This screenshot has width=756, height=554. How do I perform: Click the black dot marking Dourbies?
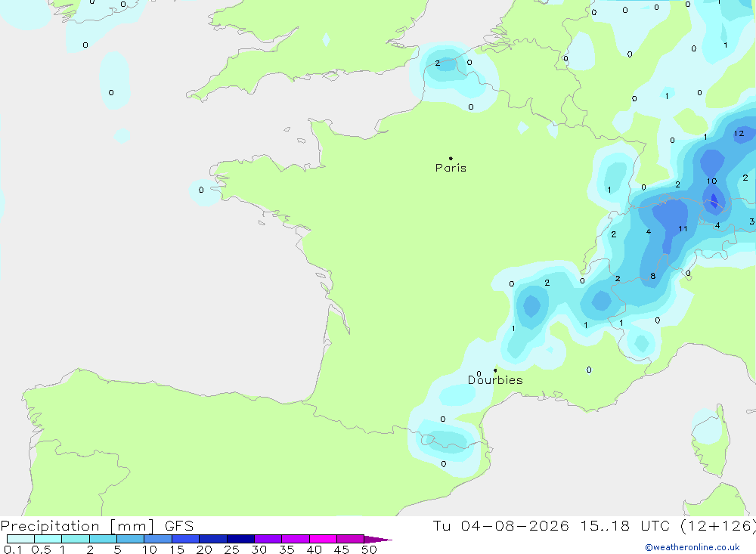495,370
